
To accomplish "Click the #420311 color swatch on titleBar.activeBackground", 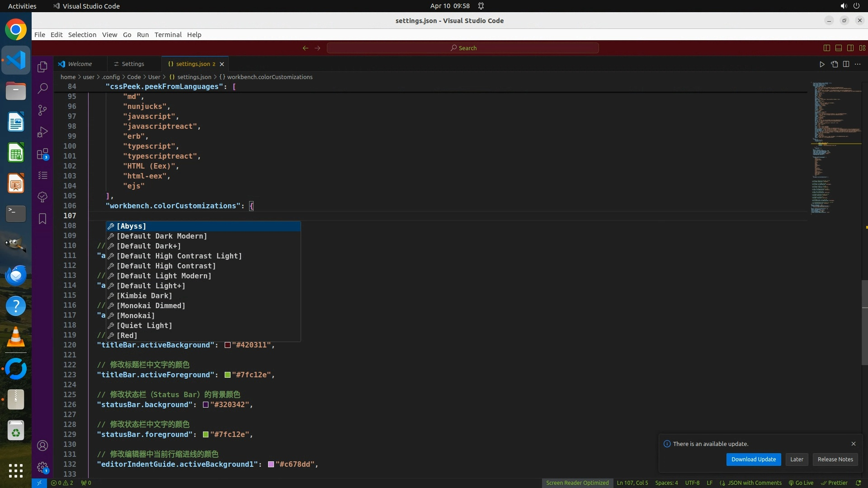I will click(x=227, y=345).
